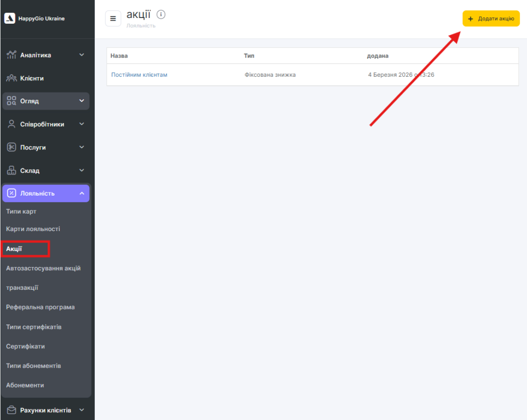Expand the Аналітика chevron
Viewport: 527px width, 420px height.
click(x=81, y=55)
